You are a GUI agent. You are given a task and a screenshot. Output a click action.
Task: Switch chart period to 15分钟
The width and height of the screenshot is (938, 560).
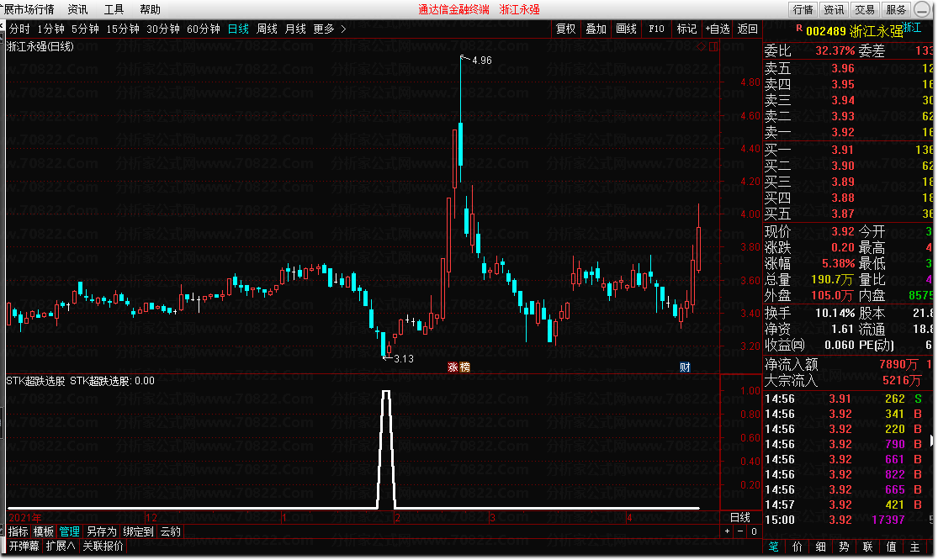click(123, 29)
